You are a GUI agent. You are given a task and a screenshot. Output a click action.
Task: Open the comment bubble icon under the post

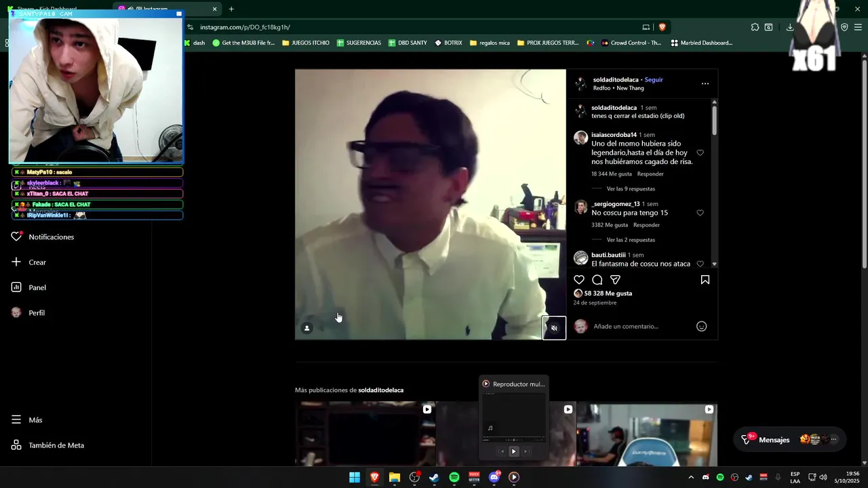(597, 280)
